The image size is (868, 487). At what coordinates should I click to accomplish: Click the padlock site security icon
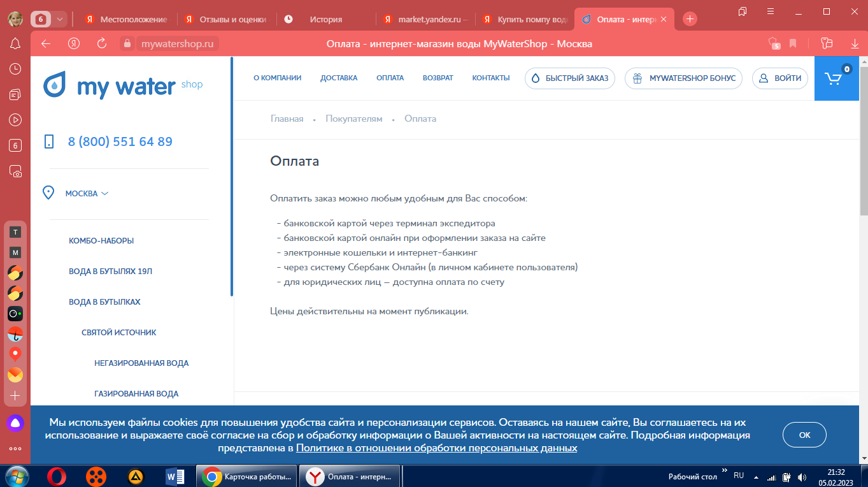pyautogui.click(x=127, y=43)
